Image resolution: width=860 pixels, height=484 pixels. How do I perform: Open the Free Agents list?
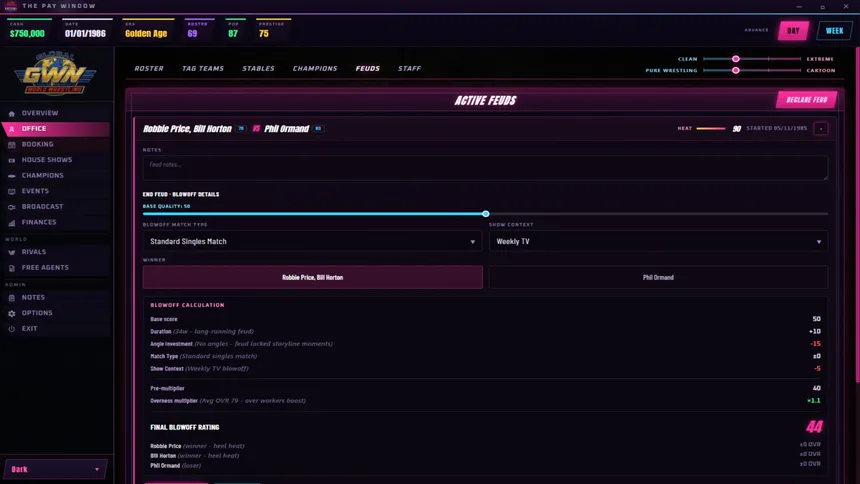tap(55, 268)
